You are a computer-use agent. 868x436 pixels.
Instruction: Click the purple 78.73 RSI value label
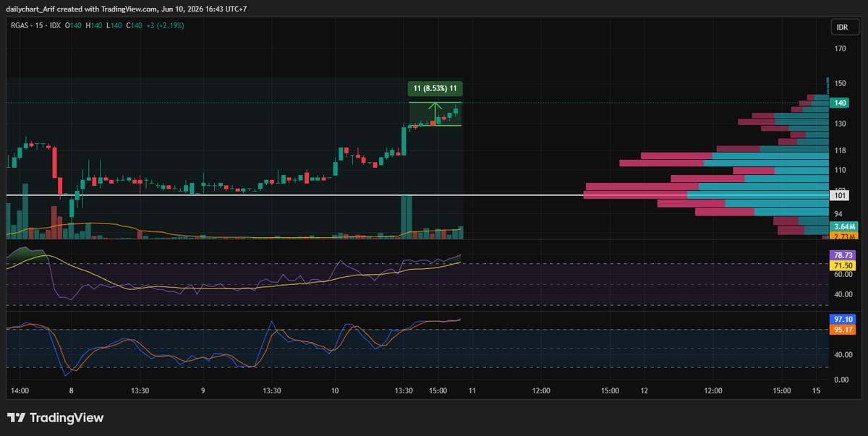[x=843, y=256]
